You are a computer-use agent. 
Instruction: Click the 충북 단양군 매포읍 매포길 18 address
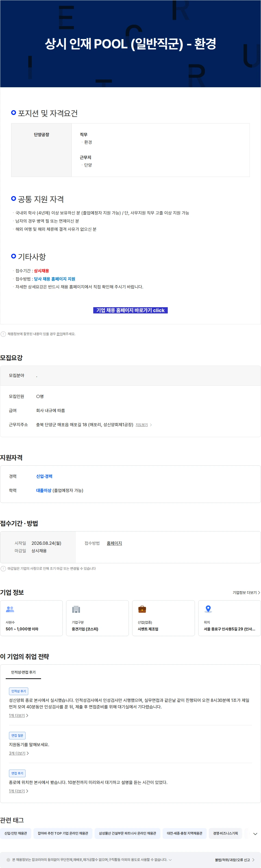[x=85, y=425]
